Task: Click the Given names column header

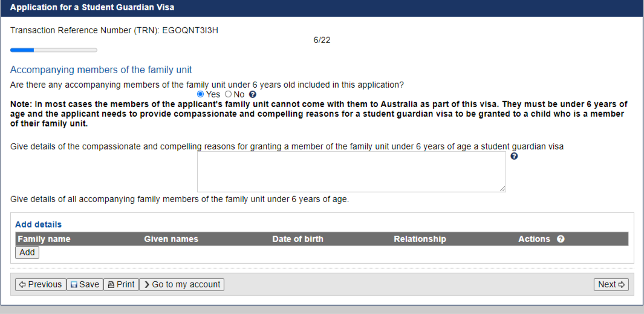Action: (171, 239)
